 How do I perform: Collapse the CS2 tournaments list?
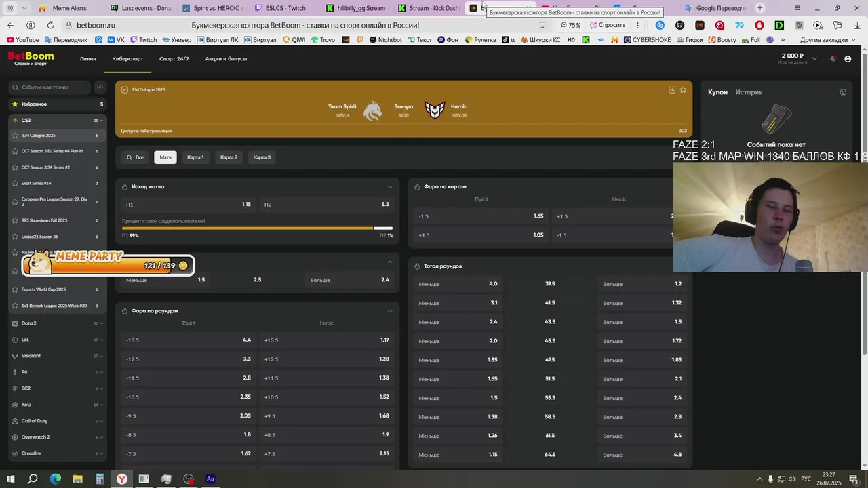[x=102, y=121]
